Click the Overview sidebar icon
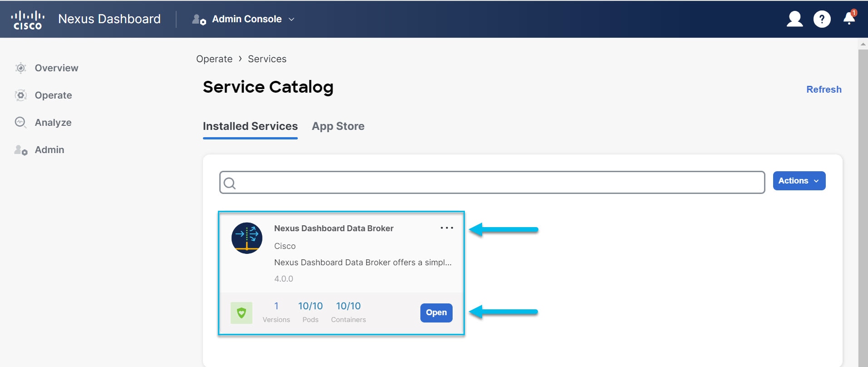Viewport: 868px width, 367px height. [x=20, y=68]
